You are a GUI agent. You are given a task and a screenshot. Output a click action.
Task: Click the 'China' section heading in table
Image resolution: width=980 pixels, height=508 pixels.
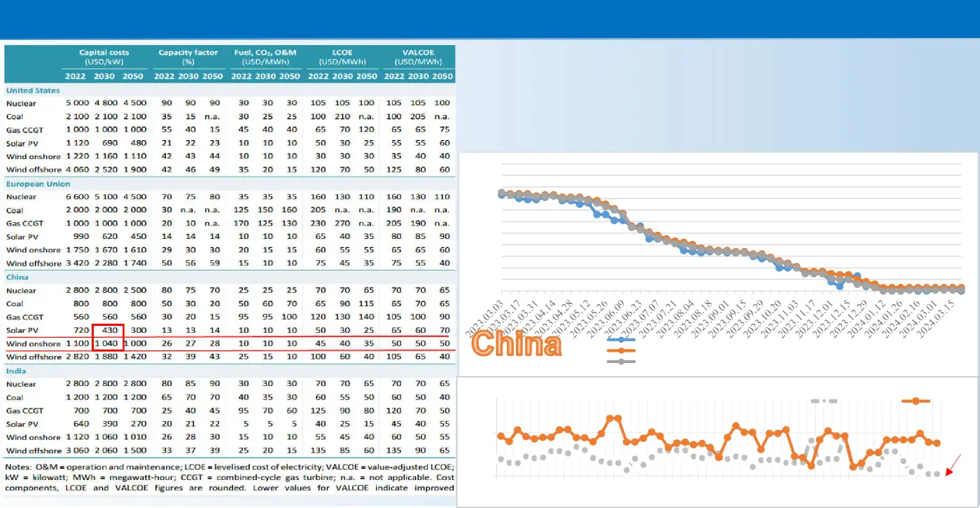(17, 277)
